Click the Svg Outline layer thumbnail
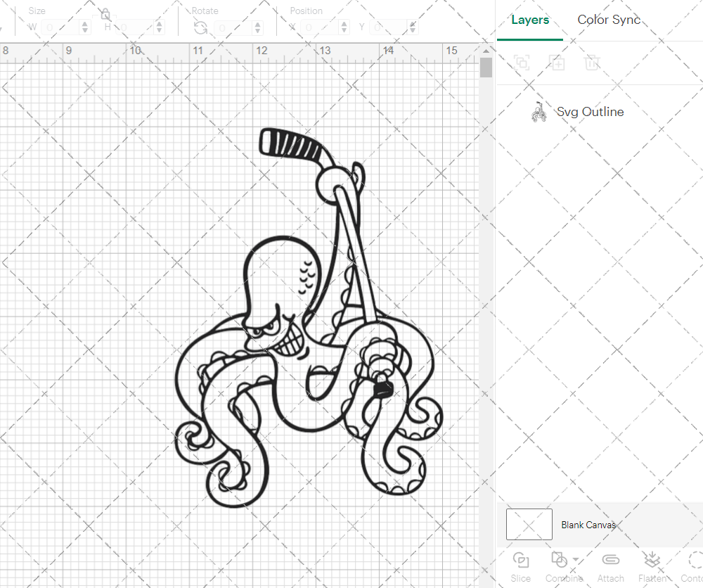 click(538, 111)
